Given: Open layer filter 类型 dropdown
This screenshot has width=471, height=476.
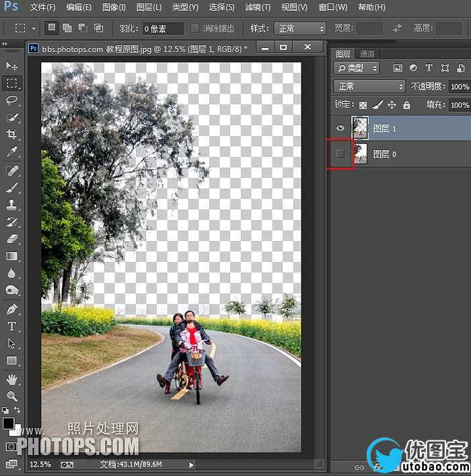Looking at the screenshot, I should click(357, 68).
